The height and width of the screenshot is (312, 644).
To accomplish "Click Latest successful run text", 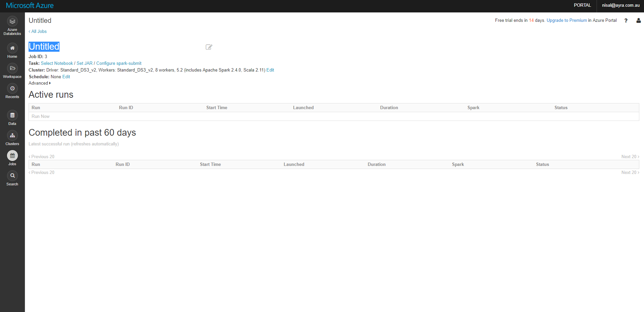I will (74, 144).
